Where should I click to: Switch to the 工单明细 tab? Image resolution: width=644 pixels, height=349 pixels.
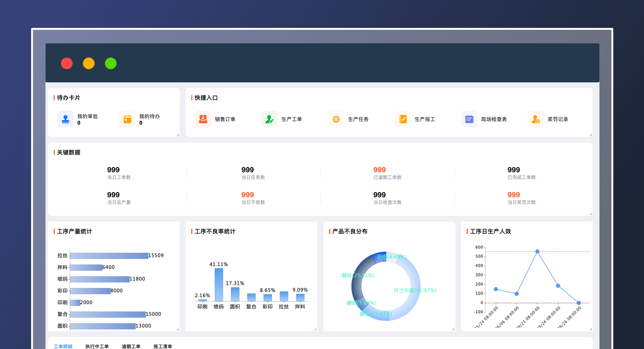click(x=63, y=346)
